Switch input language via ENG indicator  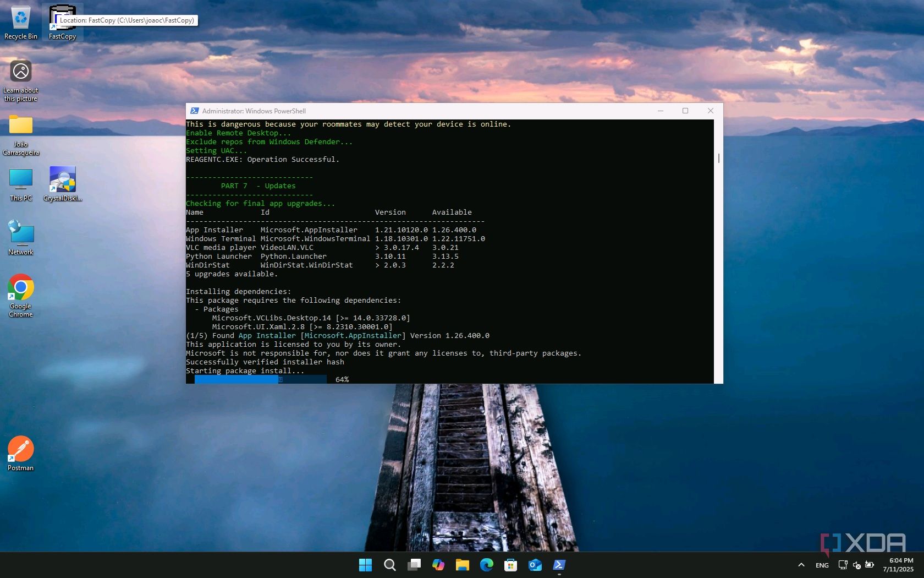tap(822, 565)
